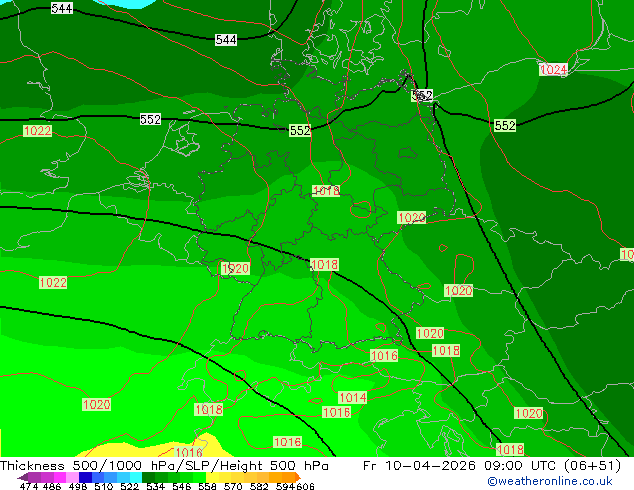The height and width of the screenshot is (490, 634).
Task: Click the 1022 label at lower left
Action: (x=53, y=282)
